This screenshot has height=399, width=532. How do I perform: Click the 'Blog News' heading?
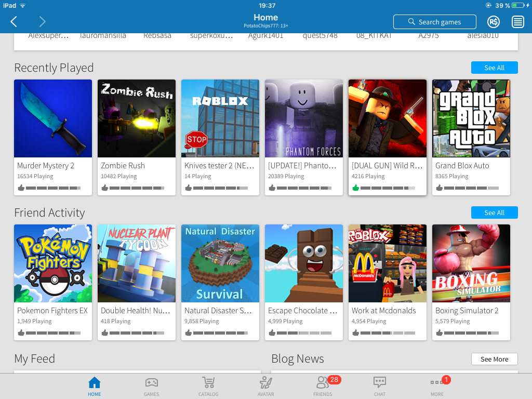298,359
